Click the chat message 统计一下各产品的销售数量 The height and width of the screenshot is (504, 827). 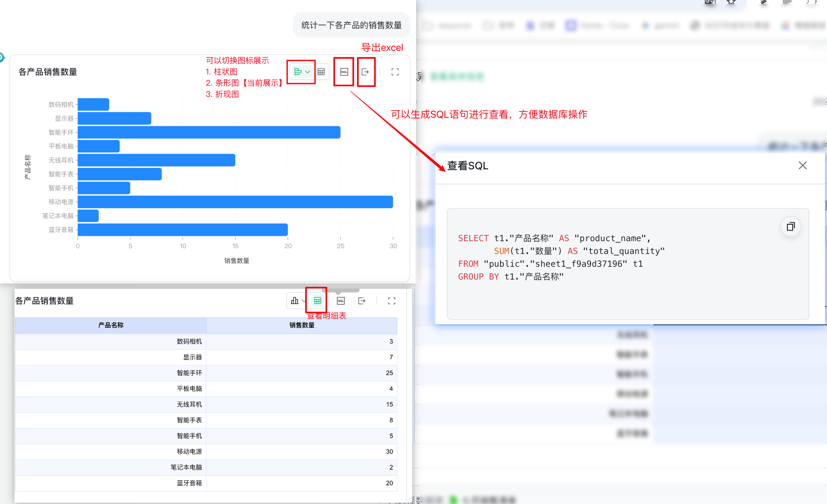point(351,25)
